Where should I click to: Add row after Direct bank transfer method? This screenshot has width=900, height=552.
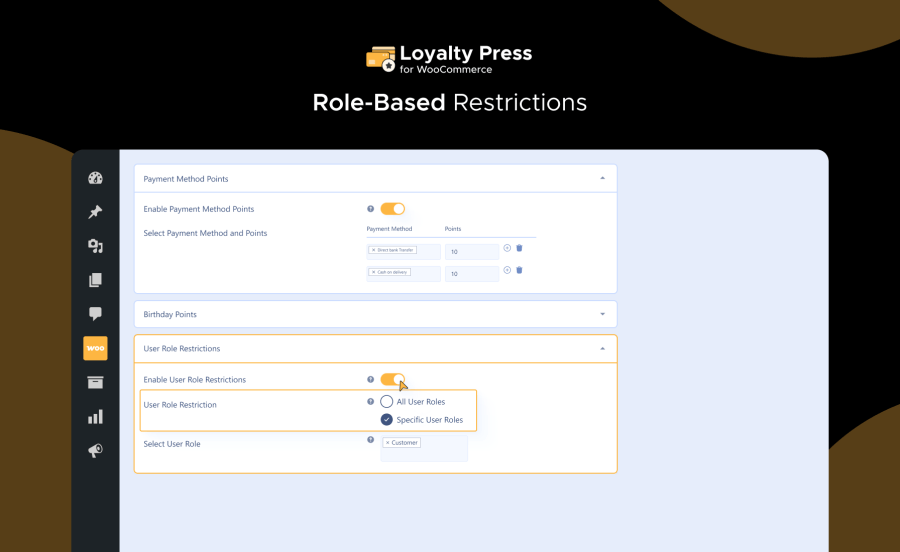pos(507,248)
